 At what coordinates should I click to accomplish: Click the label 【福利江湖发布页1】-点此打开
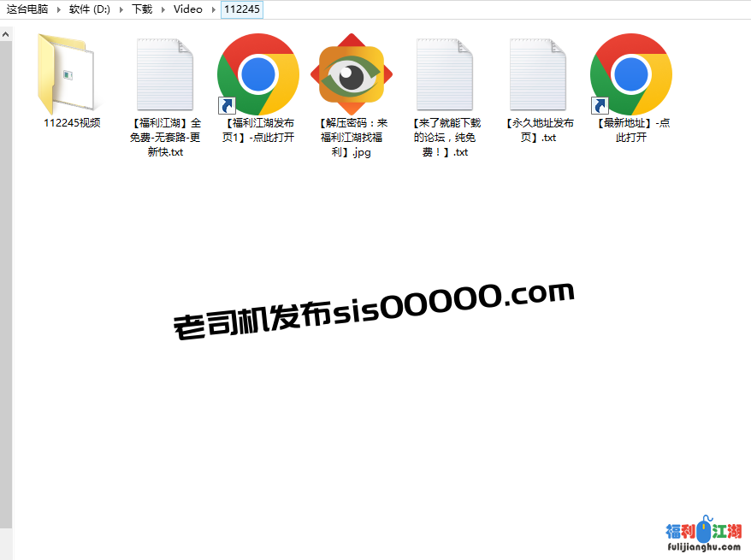(x=258, y=130)
